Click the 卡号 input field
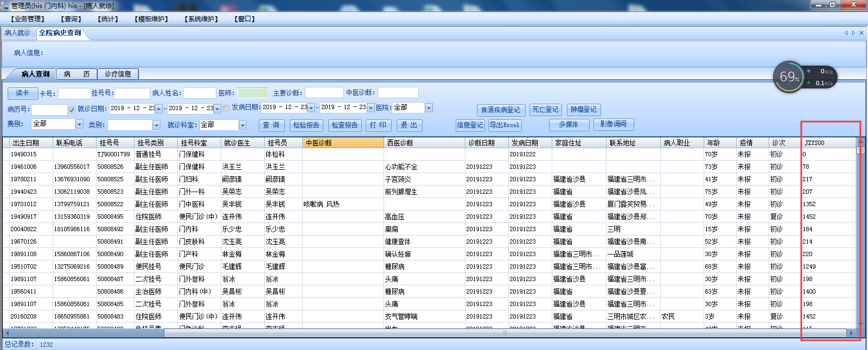This screenshot has width=868, height=350. (x=74, y=94)
